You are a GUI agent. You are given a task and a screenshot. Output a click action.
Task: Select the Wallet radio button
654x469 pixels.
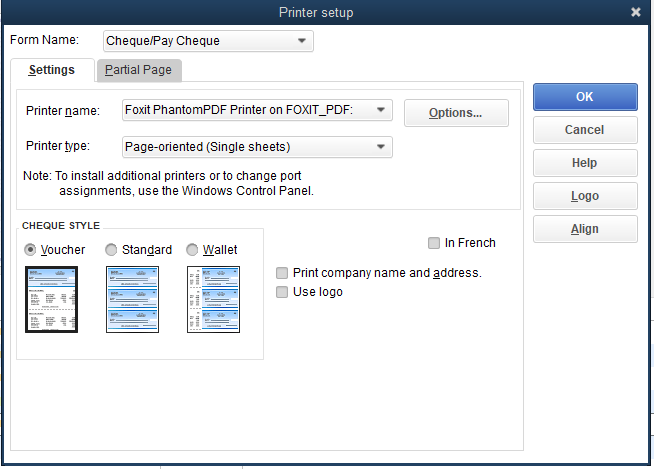click(192, 249)
